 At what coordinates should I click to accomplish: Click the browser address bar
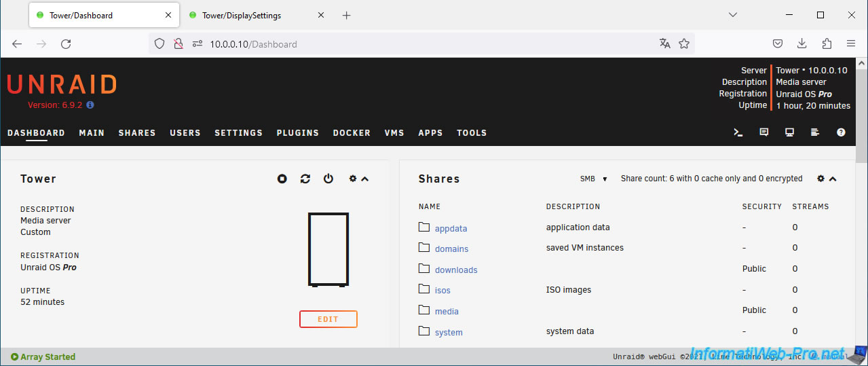[x=421, y=44]
